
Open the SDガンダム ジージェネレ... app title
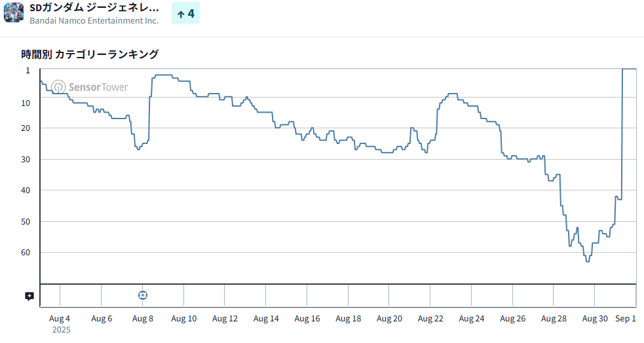[94, 8]
